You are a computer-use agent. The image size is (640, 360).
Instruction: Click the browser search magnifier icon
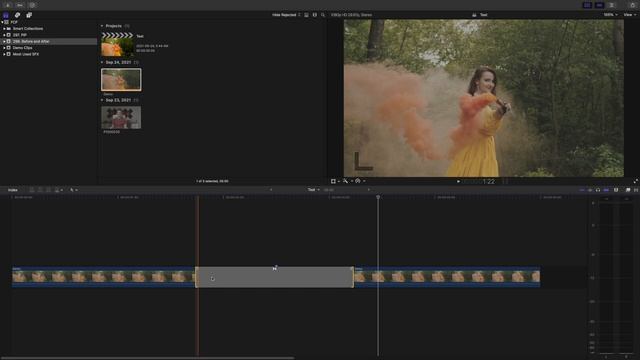click(x=323, y=15)
